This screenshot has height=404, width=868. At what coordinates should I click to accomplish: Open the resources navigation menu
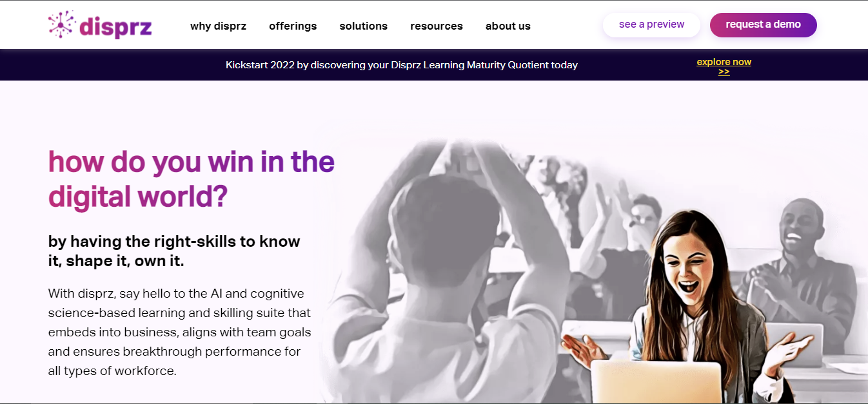437,26
